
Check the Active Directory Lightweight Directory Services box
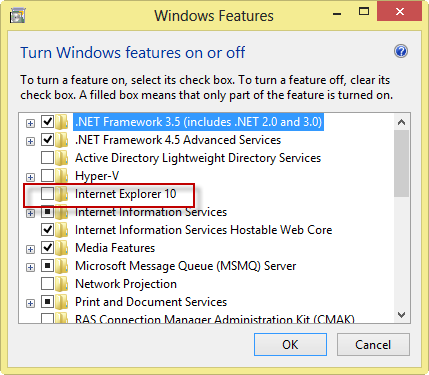coord(47,158)
